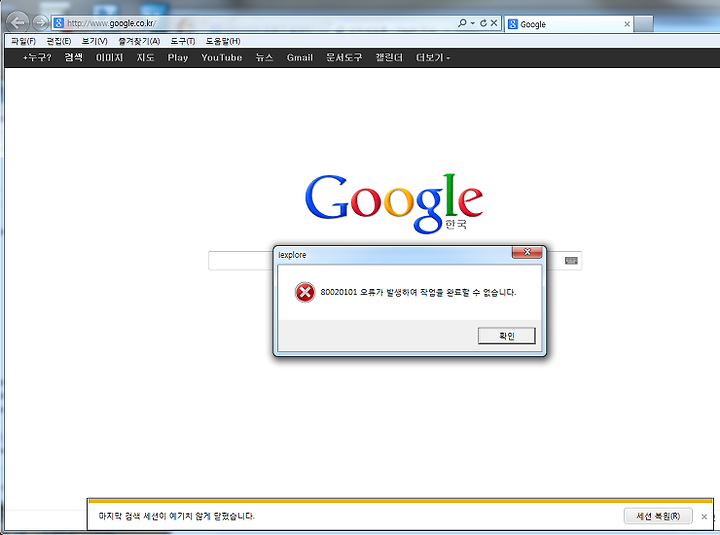Open a new blank tab
The image size is (720, 535).
[x=643, y=24]
